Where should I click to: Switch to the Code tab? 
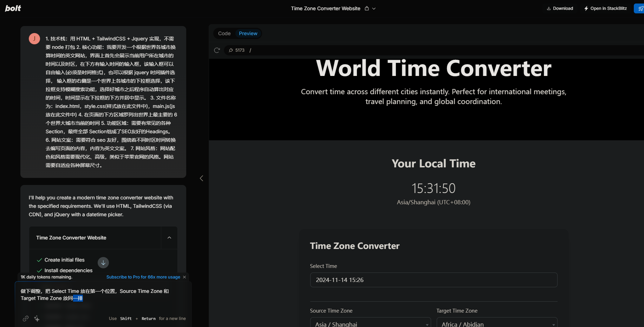(x=224, y=33)
